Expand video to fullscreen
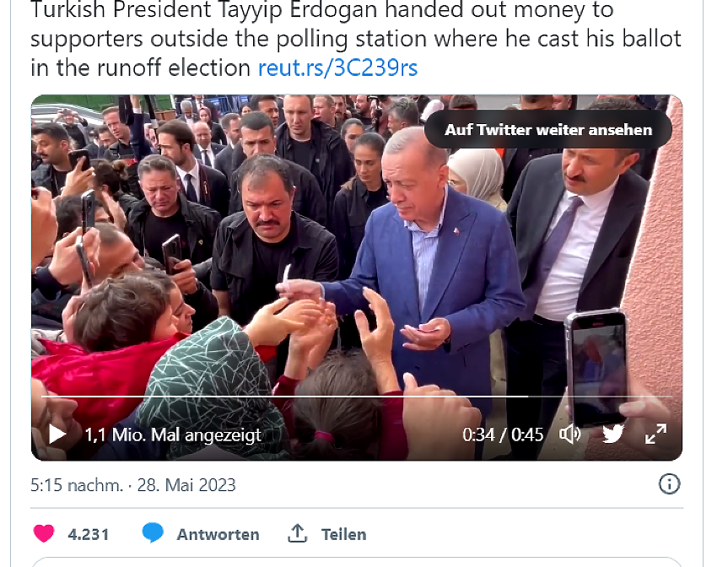The height and width of the screenshot is (567, 728). coord(655,435)
